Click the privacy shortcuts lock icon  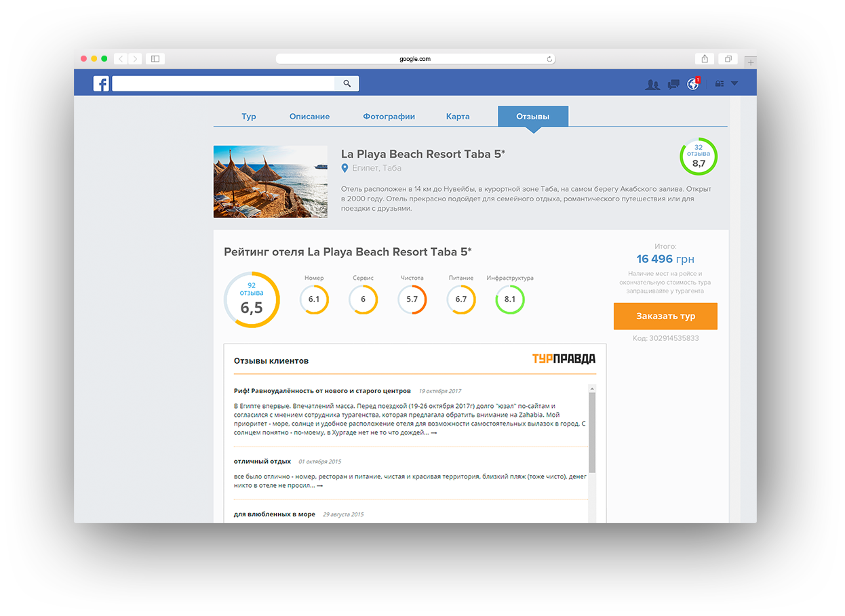point(720,84)
